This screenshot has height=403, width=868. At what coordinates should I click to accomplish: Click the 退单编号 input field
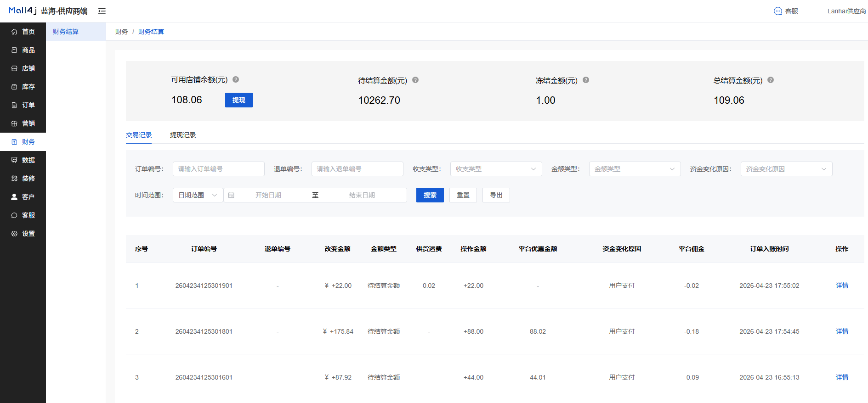357,169
